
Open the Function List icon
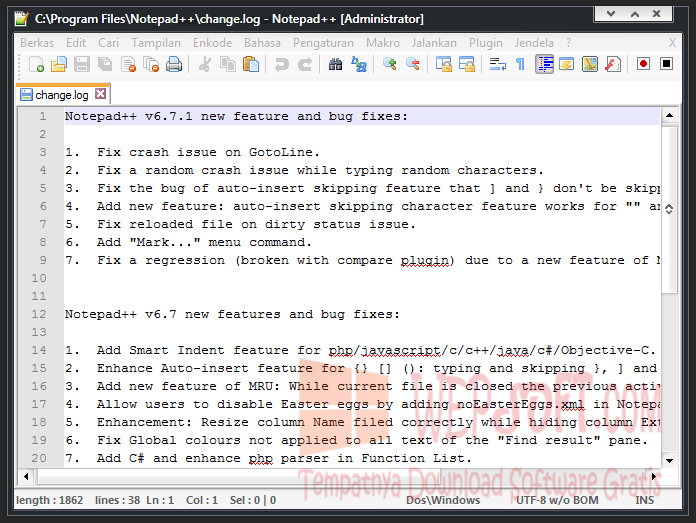pyautogui.click(x=613, y=64)
